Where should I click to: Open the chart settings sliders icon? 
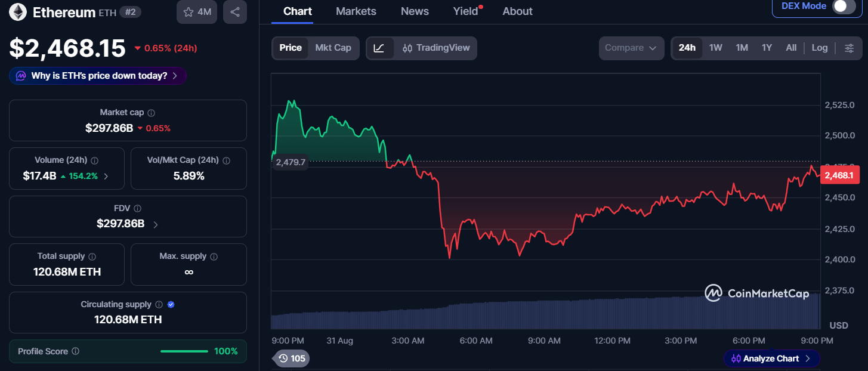pos(850,48)
